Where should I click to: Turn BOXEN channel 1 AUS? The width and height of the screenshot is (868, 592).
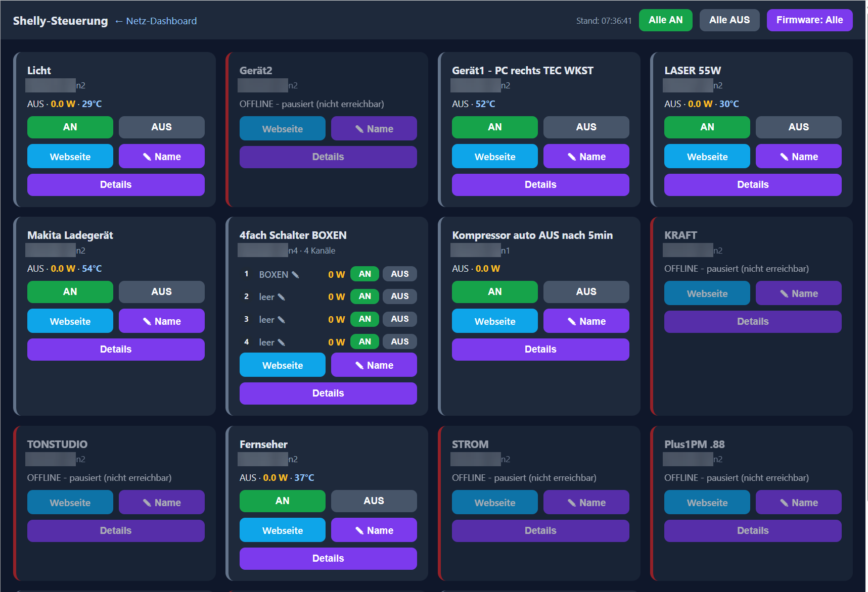400,274
